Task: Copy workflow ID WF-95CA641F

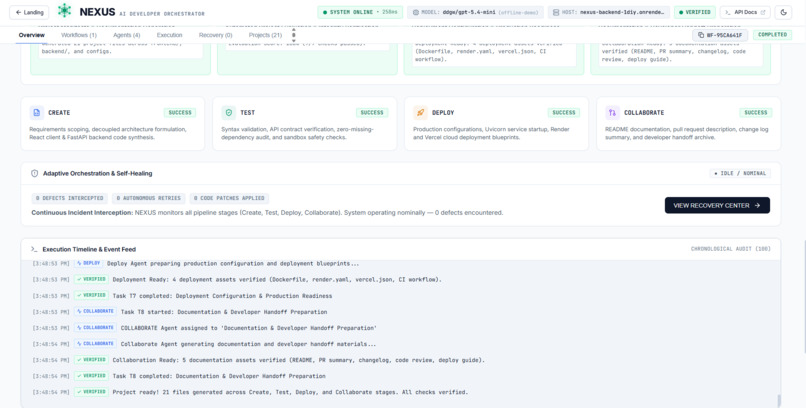Action: coord(720,35)
